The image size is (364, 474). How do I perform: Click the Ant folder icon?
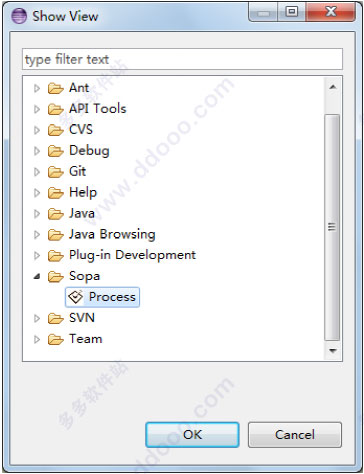(55, 88)
